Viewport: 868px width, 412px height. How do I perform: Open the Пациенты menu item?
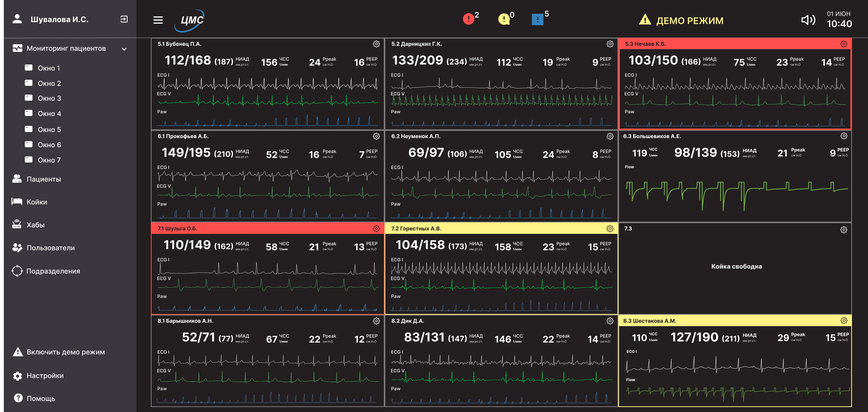(x=44, y=179)
